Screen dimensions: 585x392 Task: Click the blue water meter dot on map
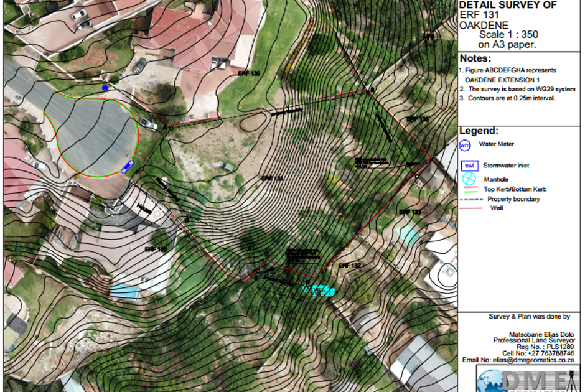click(105, 88)
